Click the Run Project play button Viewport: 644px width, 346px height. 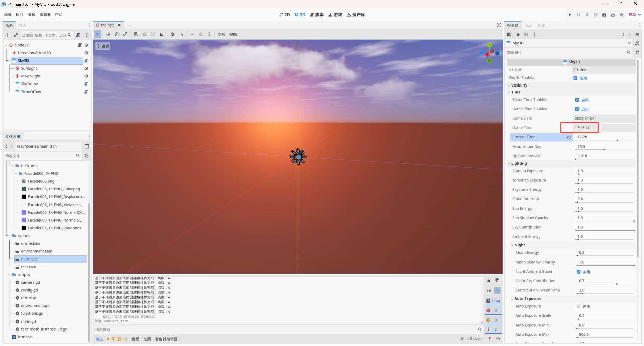(x=570, y=15)
